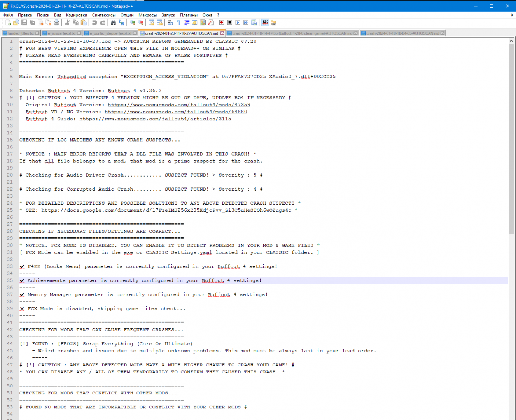Toggle show all characters pilcrow icon
Image resolution: width=516 pixels, height=420 pixels.
coord(178,23)
